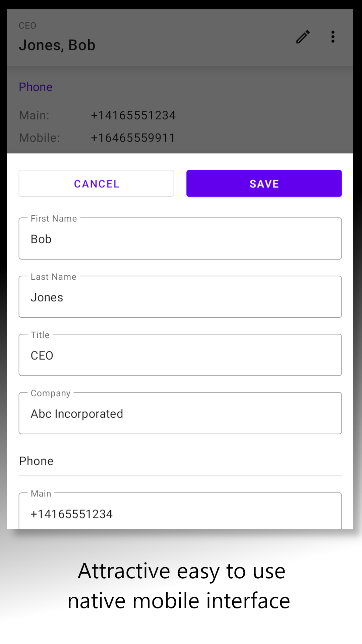Select the Title field showing CEO
The width and height of the screenshot is (362, 644).
pyautogui.click(x=180, y=355)
